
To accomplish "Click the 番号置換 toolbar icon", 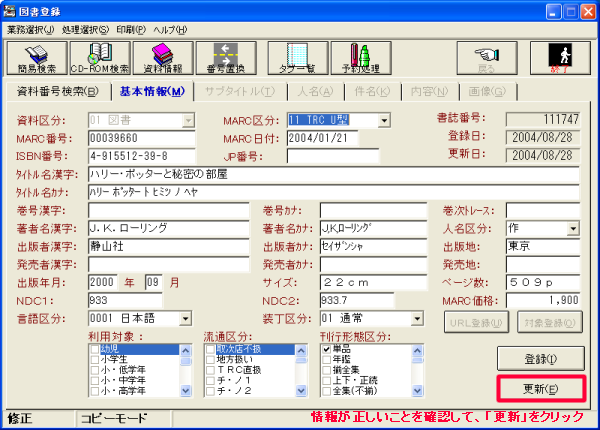I will pos(226,58).
